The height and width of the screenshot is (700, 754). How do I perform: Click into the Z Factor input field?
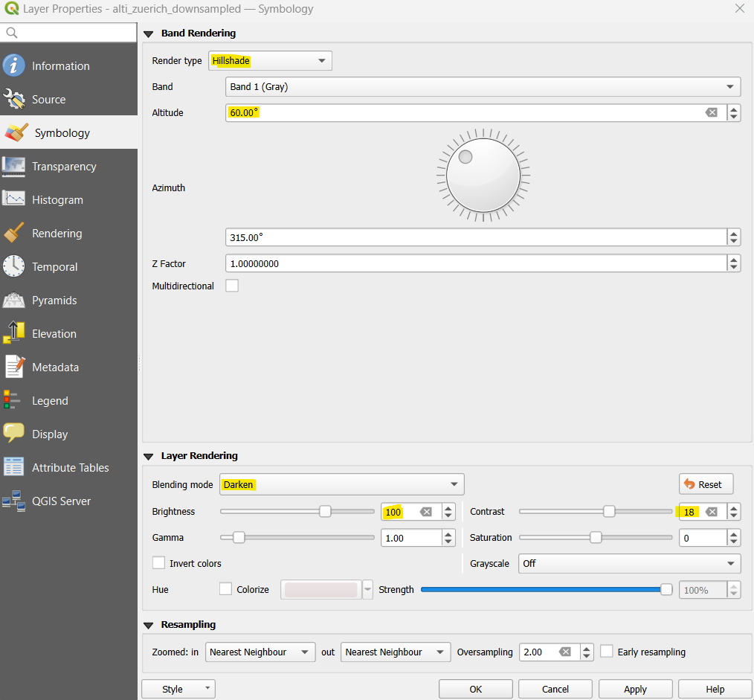[x=475, y=263]
